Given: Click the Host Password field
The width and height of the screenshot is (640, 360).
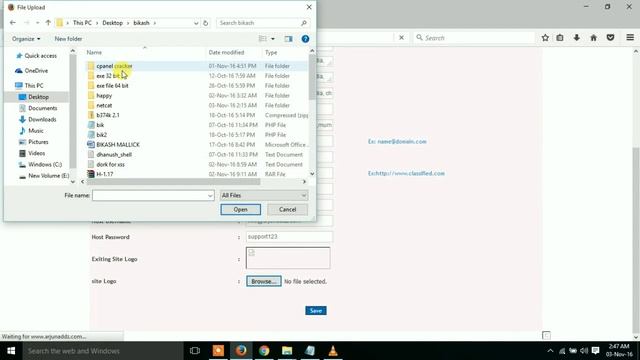Looking at the screenshot, I should (x=289, y=237).
